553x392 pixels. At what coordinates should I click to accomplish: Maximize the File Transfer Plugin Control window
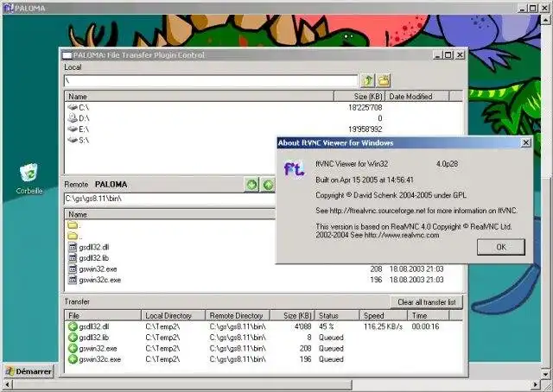[448, 55]
